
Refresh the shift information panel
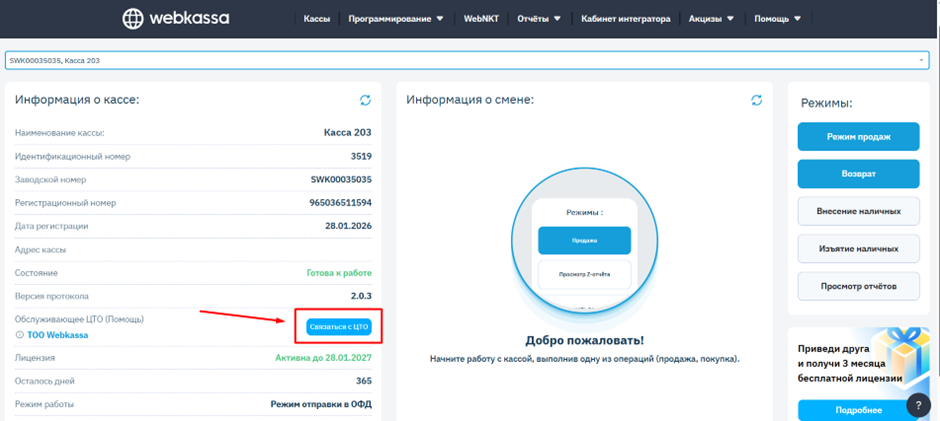point(757,100)
